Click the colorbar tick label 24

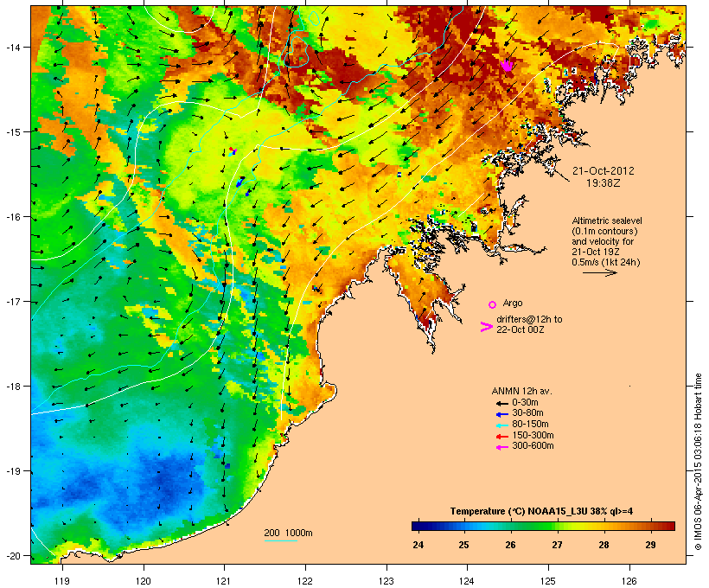coord(418,545)
